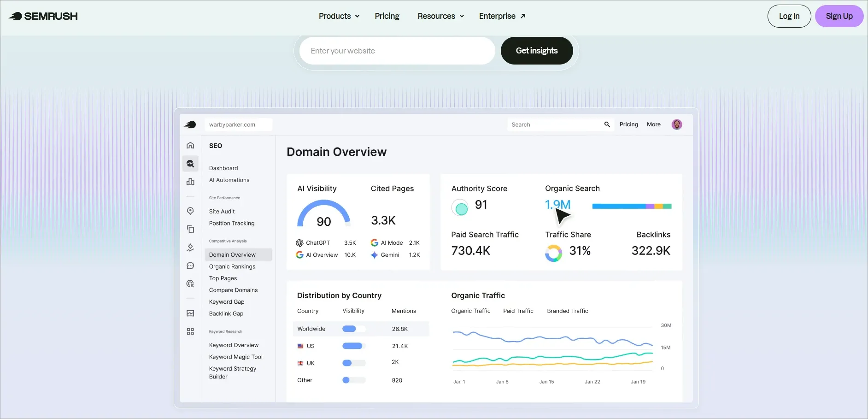Click the ChatGPT logo icon

[x=299, y=243]
